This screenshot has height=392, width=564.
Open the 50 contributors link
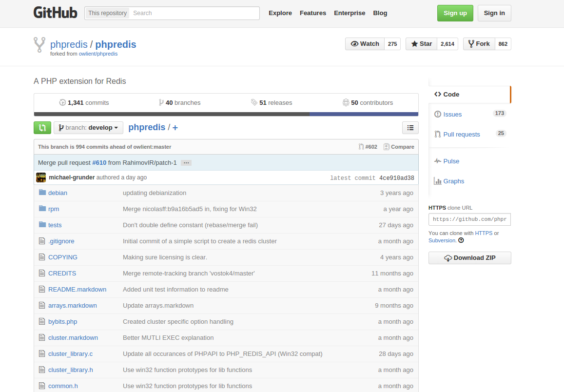click(x=368, y=102)
